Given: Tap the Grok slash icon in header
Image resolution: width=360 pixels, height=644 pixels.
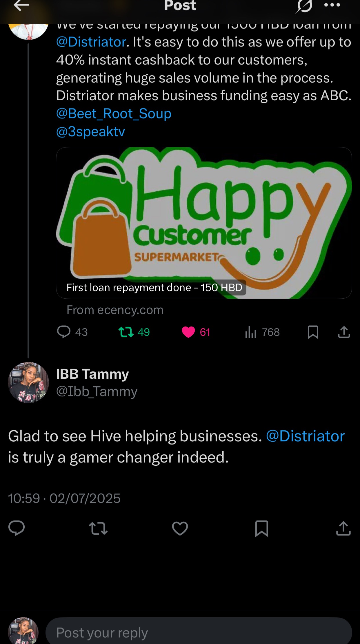Looking at the screenshot, I should (x=304, y=6).
